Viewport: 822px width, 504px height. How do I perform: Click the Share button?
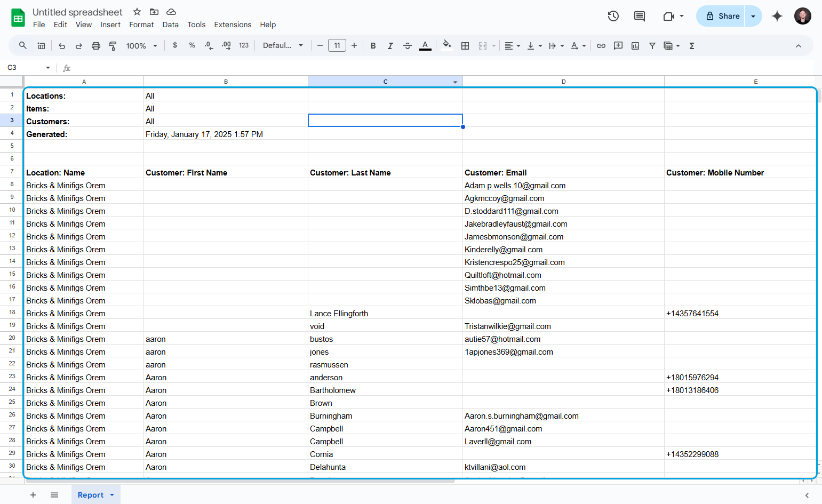pyautogui.click(x=722, y=16)
